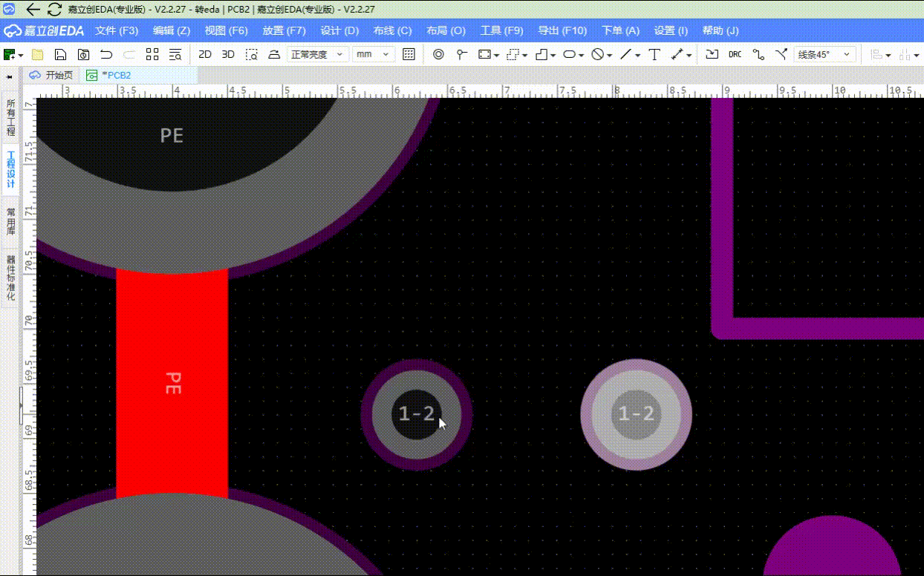Select the highlighted 1-2 via on the right
Viewport: 924px width, 576px height.
point(636,414)
